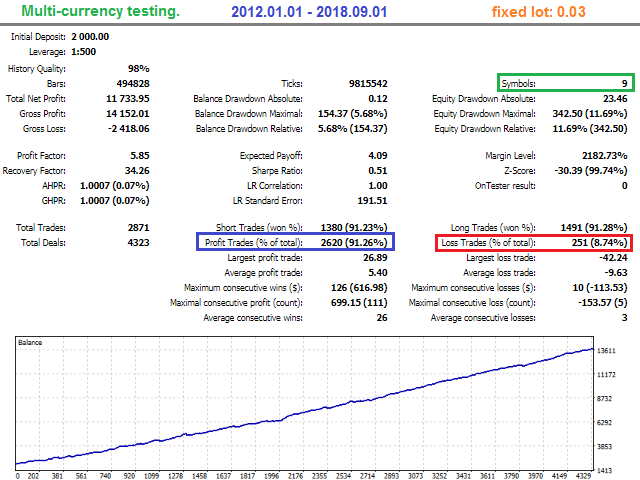Click Maximum consecutive wins value 126 (616.98)
This screenshot has width=640, height=480.
coord(359,288)
